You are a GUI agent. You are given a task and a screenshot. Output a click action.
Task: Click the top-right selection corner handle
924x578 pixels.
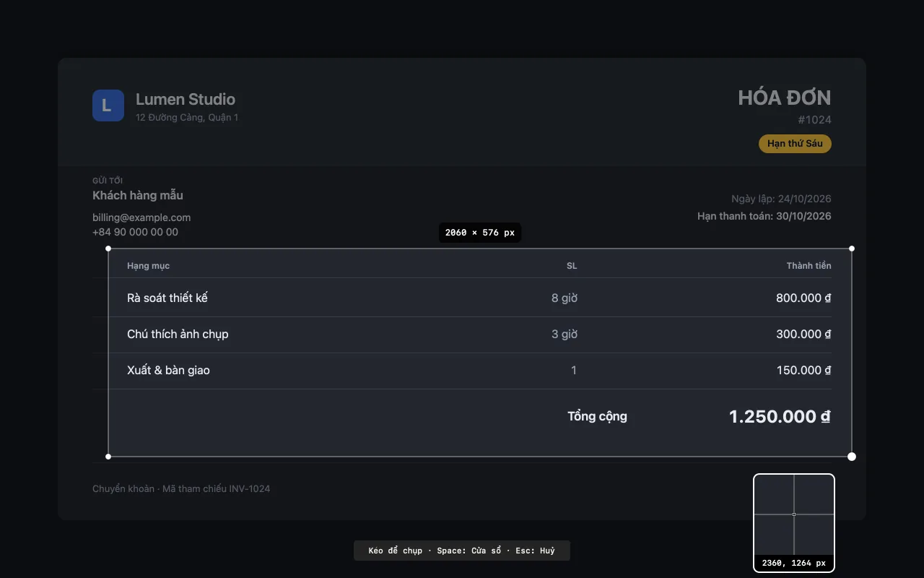pyautogui.click(x=852, y=249)
